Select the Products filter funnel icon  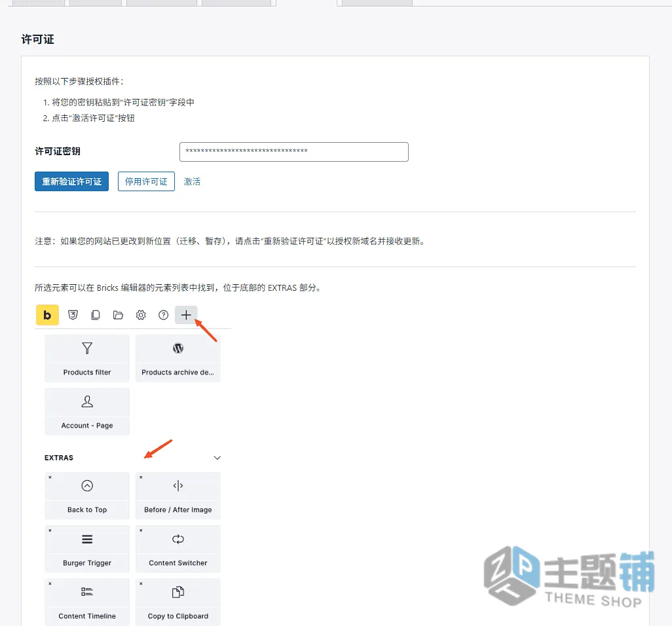click(87, 348)
